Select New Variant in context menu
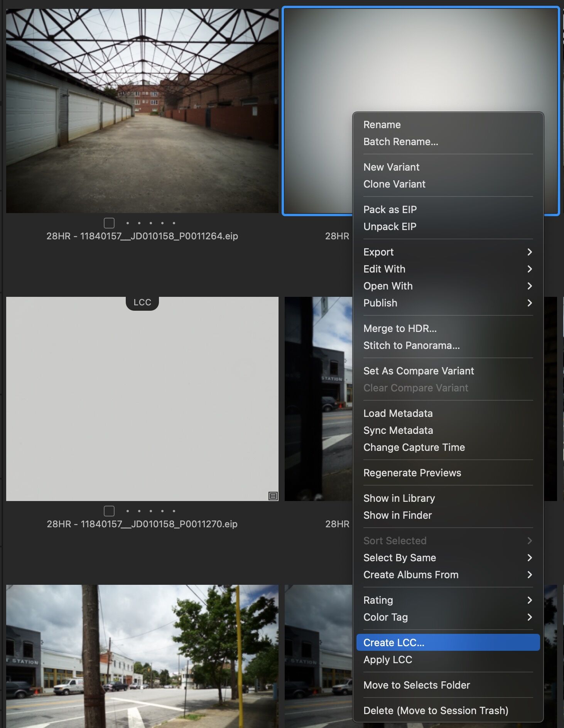Viewport: 564px width, 728px height. [x=448, y=167]
